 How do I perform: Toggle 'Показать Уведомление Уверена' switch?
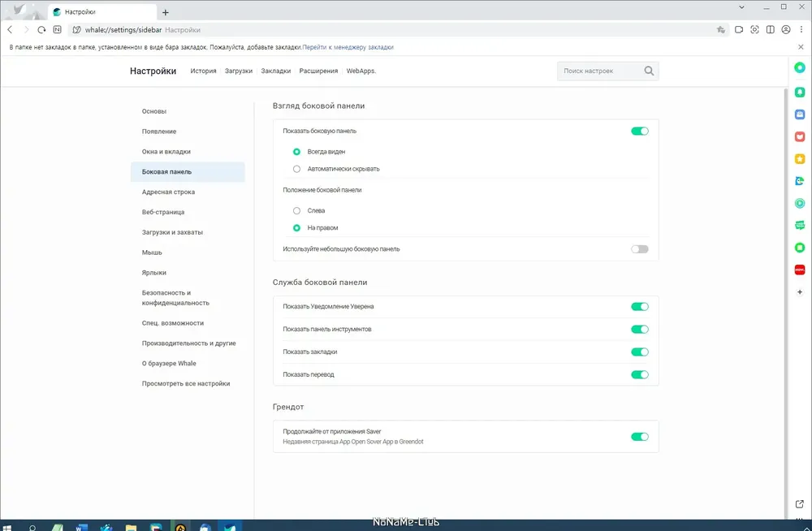[640, 307]
